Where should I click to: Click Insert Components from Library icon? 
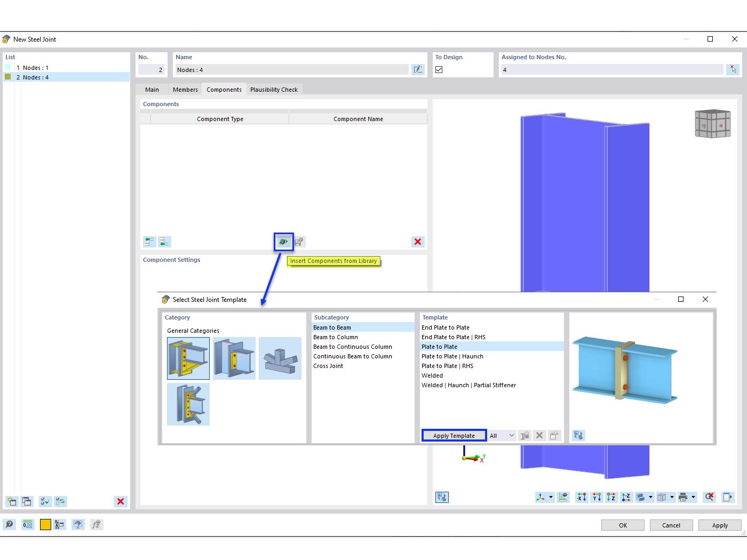click(283, 242)
